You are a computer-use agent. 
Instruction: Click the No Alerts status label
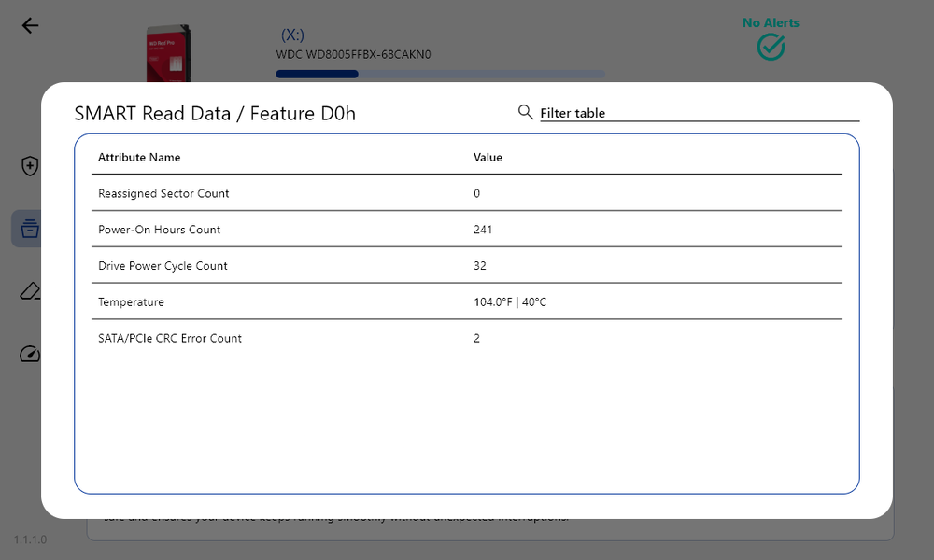pyautogui.click(x=771, y=22)
